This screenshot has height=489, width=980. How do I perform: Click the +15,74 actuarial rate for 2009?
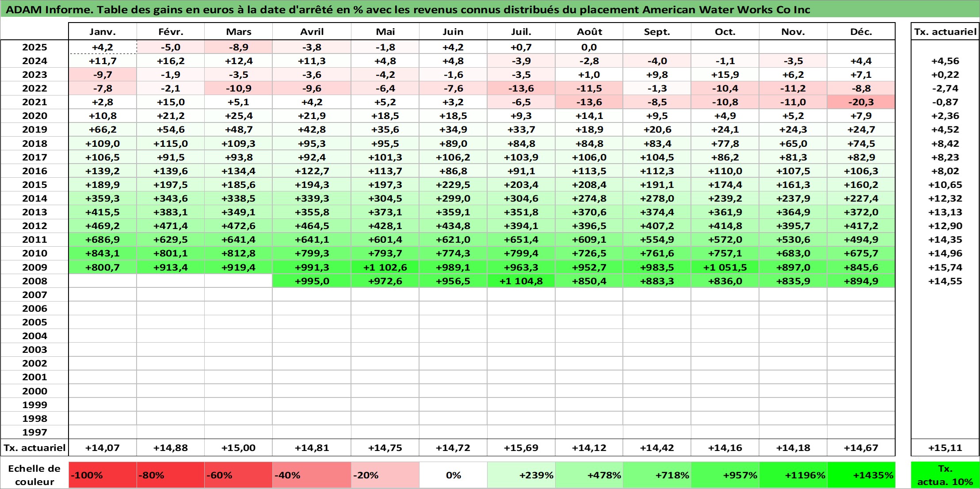click(945, 267)
